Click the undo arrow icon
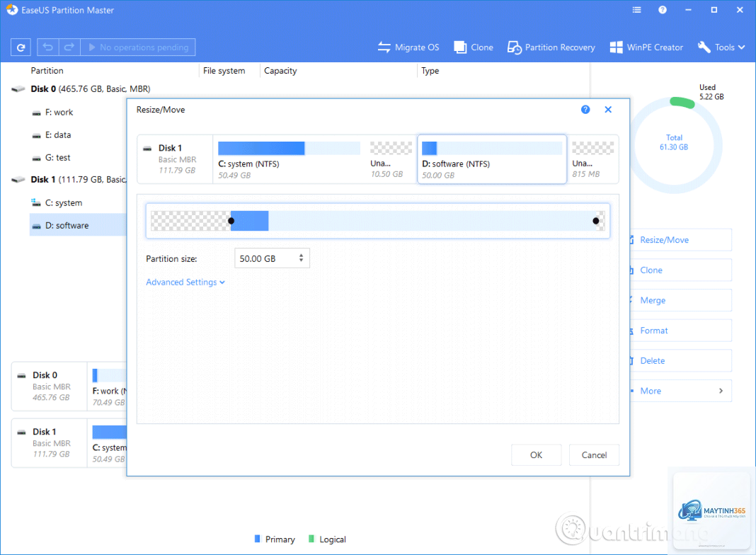 (47, 47)
